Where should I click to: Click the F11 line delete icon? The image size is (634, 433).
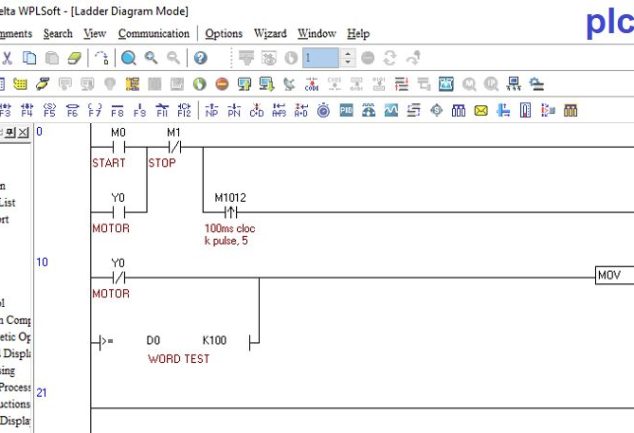[x=162, y=110]
